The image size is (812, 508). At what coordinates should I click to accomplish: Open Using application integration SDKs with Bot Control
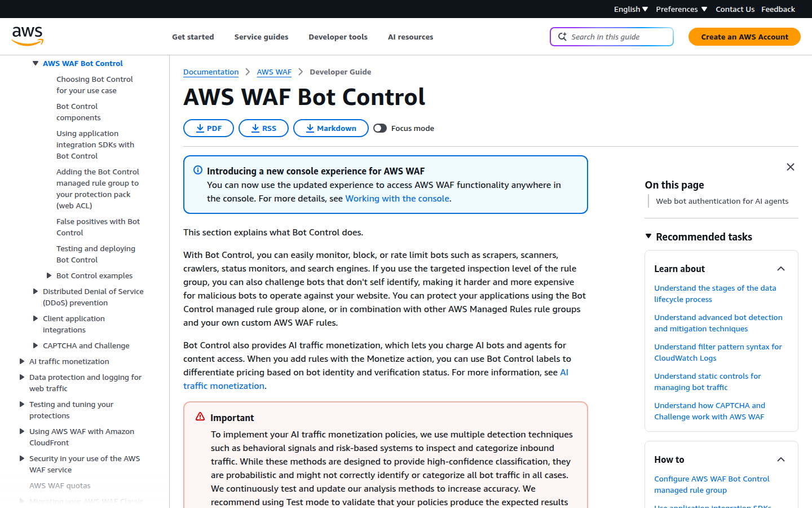pos(95,144)
